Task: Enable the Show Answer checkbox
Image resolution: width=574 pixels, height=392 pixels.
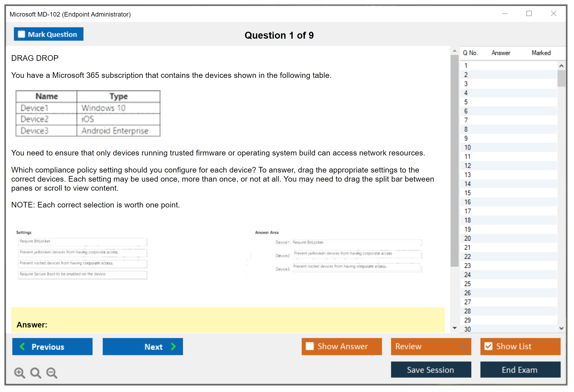Action: point(310,346)
